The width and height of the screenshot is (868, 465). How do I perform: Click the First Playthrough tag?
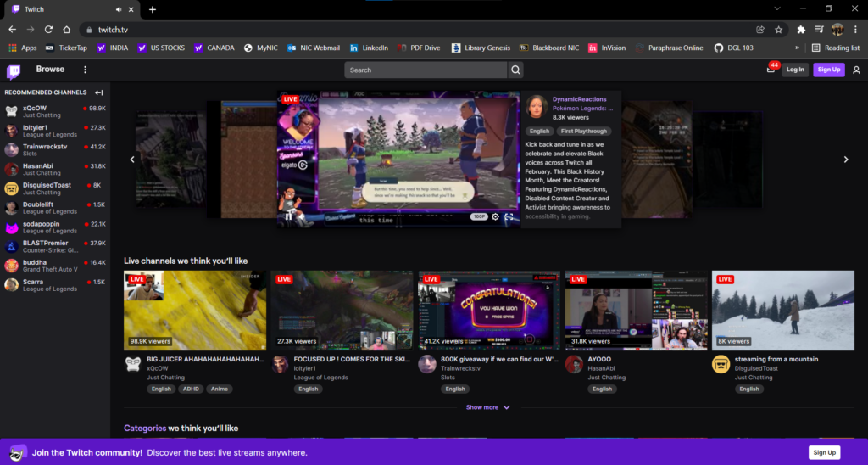pos(583,132)
